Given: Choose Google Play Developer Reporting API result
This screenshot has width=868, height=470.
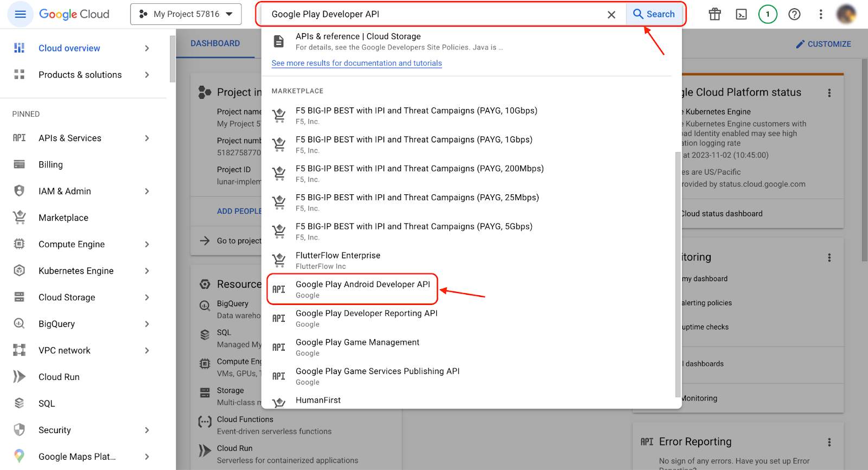Looking at the screenshot, I should [x=366, y=318].
